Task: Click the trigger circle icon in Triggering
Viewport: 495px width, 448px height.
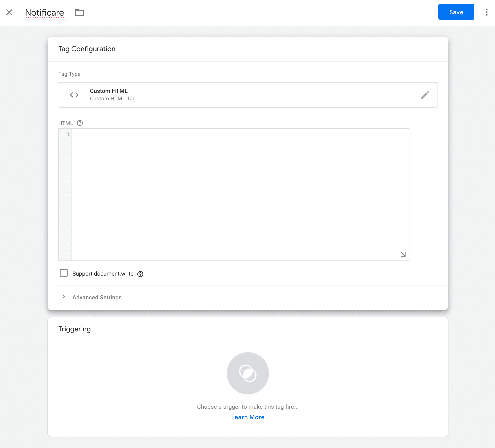Action: (x=247, y=373)
